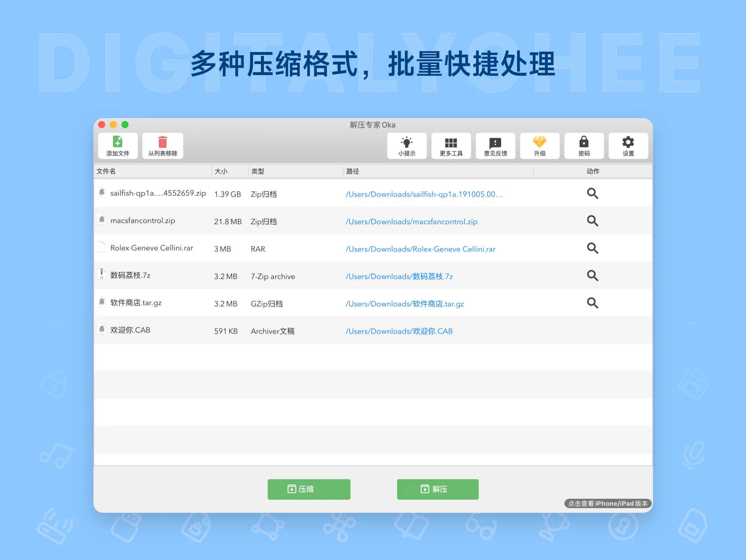Image resolution: width=746 pixels, height=560 pixels.
Task: Preview sailfish zip with magnifier icon
Action: [592, 193]
